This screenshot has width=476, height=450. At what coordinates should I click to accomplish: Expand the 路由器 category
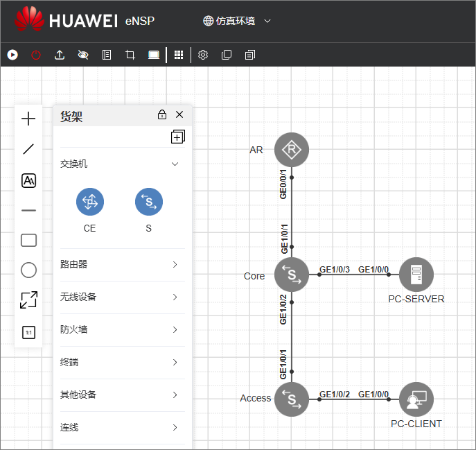(x=123, y=264)
